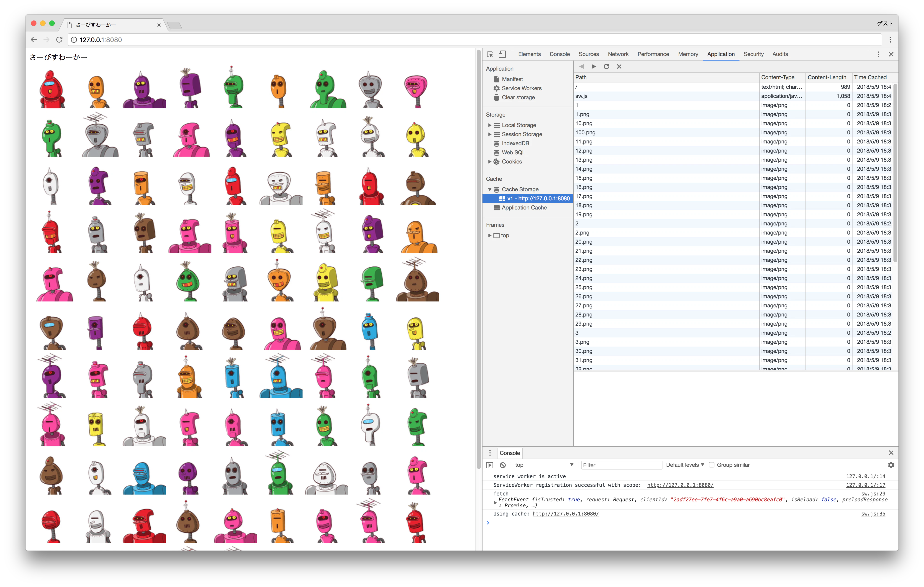Open the sw.js:29 source link

873,494
